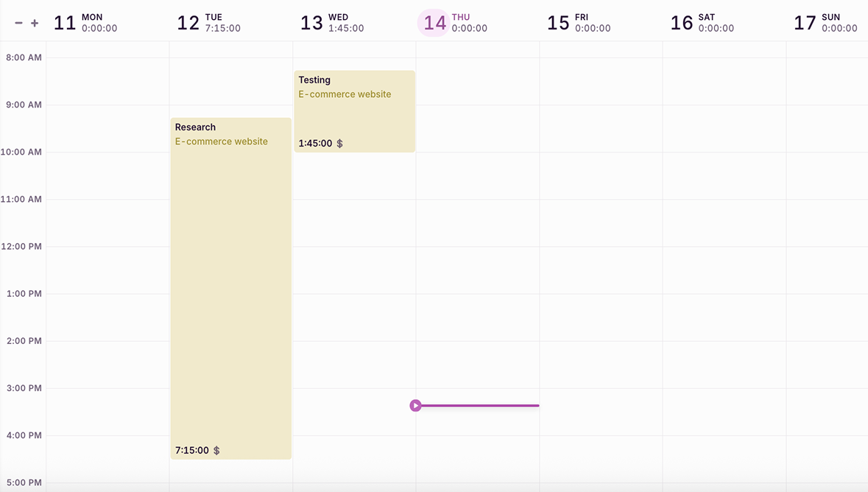Click billable dollar icon on Research entry
This screenshot has width=868, height=492.
(x=216, y=451)
